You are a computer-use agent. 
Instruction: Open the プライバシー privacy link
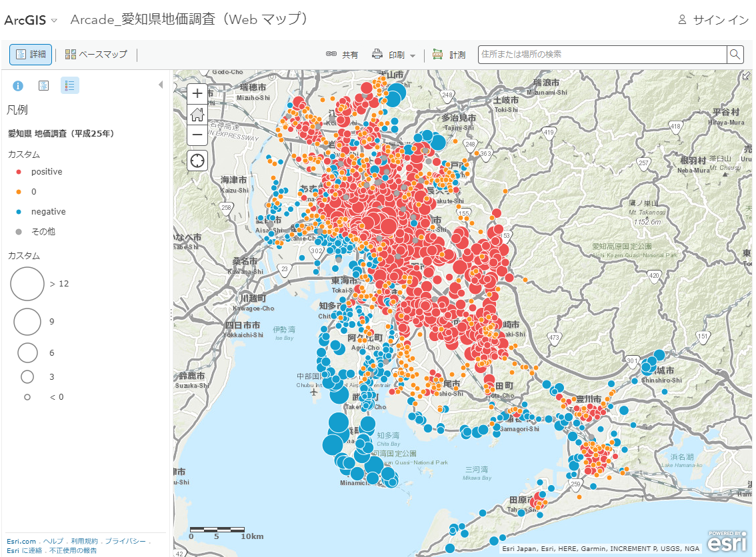pyautogui.click(x=125, y=541)
